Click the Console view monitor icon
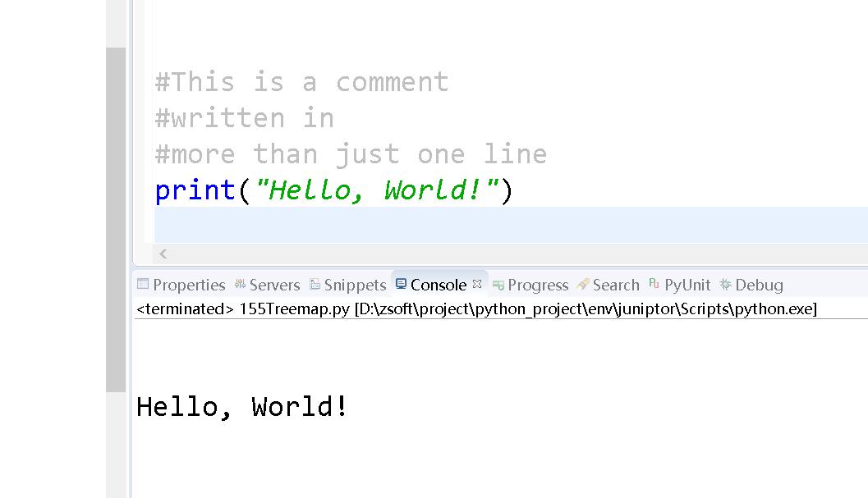The image size is (868, 498). coord(402,285)
